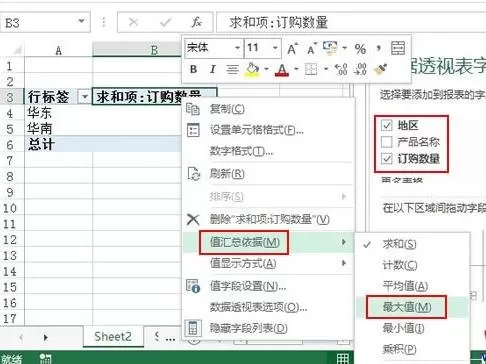Toggle Italic in the mini toolbar
The image size is (486, 364).
tap(213, 69)
